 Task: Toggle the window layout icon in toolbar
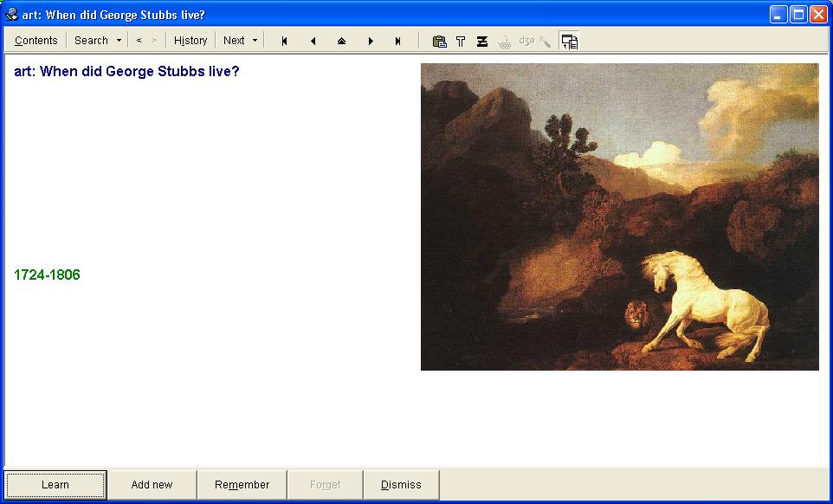click(x=569, y=41)
